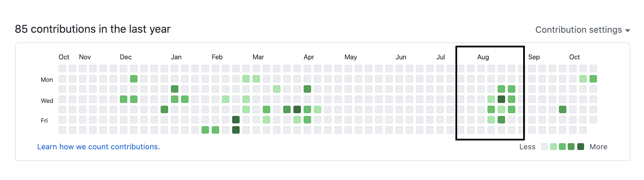This screenshot has width=644, height=180.
Task: Select the last Monday cell in October
Action: (x=593, y=79)
